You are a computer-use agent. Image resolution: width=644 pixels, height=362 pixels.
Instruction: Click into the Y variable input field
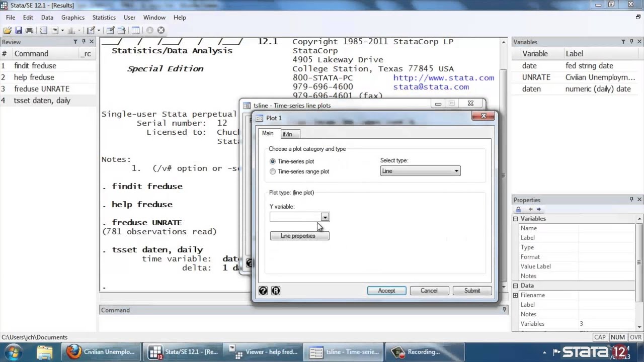[x=295, y=217]
